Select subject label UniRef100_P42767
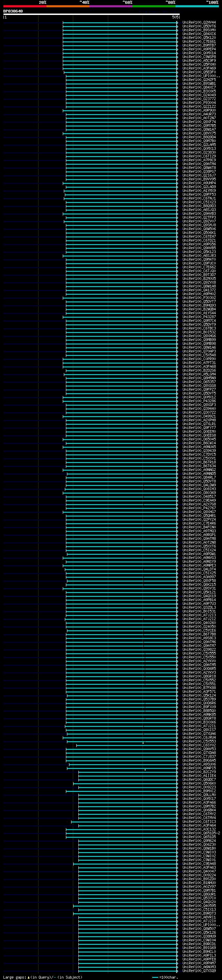Screen dimensions: 222x980 pyautogui.click(x=199, y=508)
